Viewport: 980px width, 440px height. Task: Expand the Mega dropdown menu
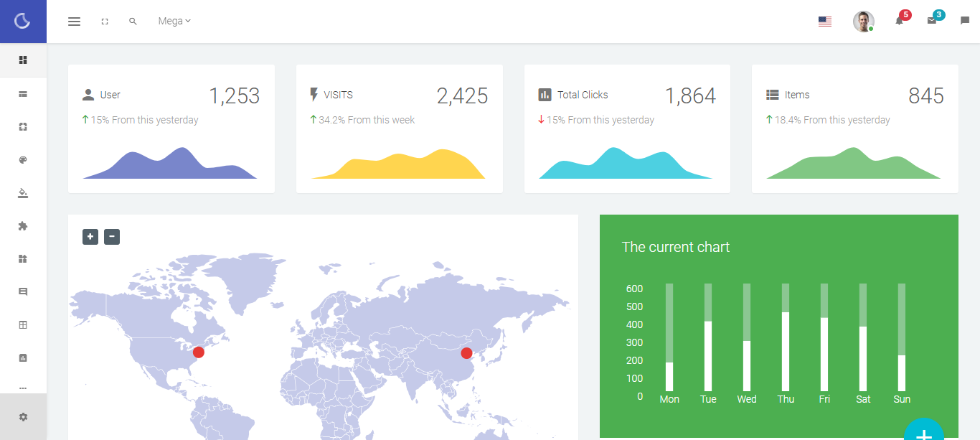tap(174, 22)
